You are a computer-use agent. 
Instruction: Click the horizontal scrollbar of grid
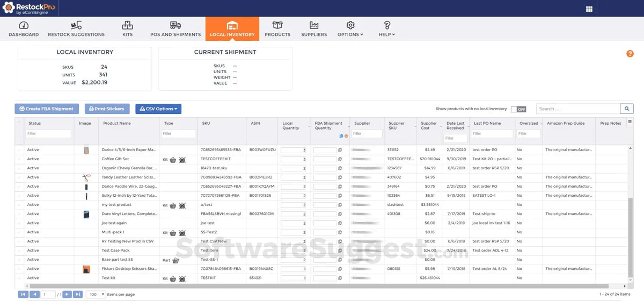click(x=320, y=286)
